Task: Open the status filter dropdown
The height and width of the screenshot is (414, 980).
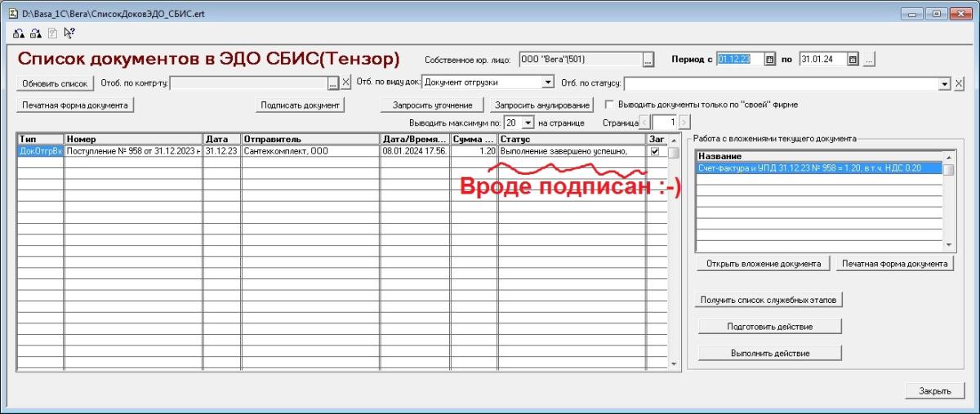Action: (x=945, y=83)
